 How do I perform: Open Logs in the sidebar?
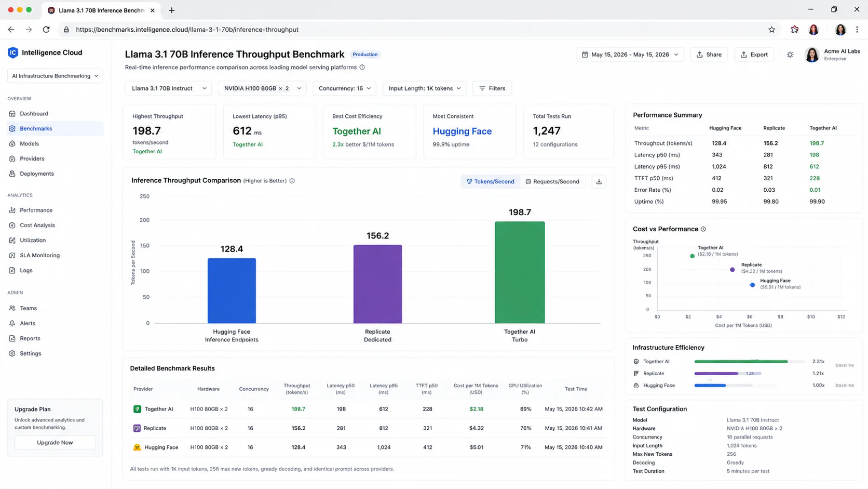tap(55, 271)
